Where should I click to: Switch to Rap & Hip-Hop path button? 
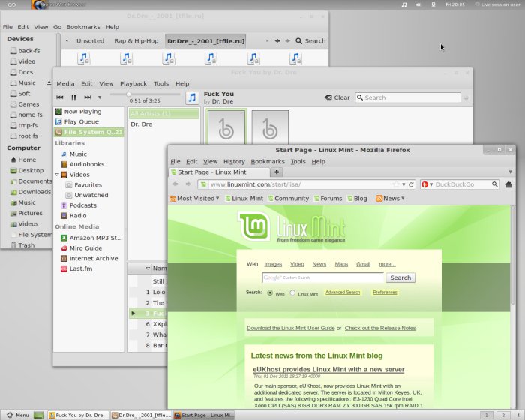tap(136, 41)
